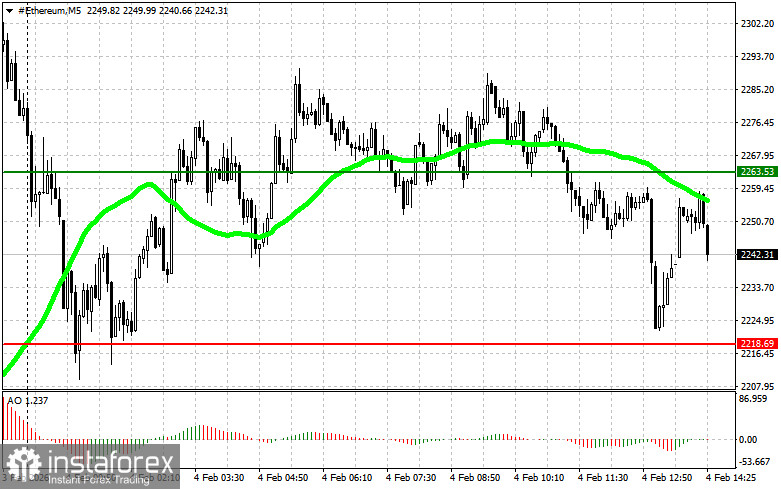
Task: Click the OHLC values 2249.82 2249.99 2240.66 2242.31
Action: (157, 10)
